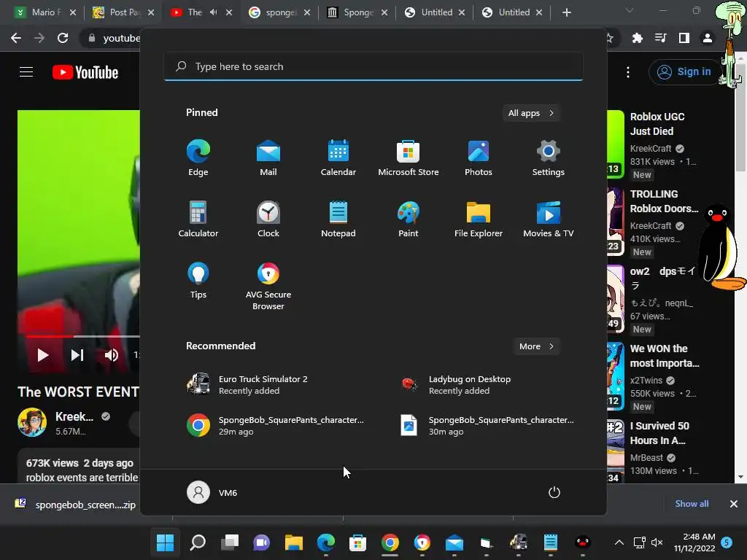Open Kreek channel avatar
The image size is (747, 560).
[32, 422]
